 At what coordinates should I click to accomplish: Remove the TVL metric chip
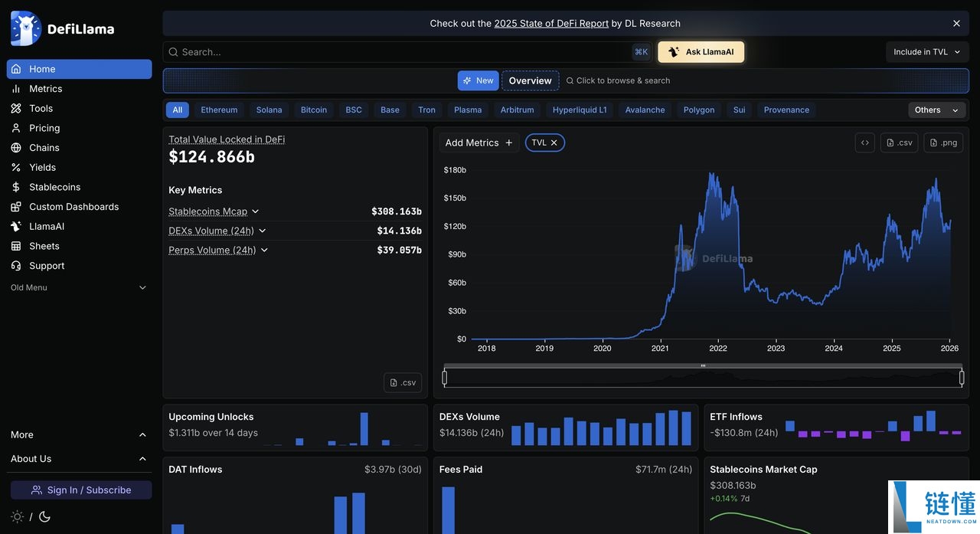coord(554,143)
